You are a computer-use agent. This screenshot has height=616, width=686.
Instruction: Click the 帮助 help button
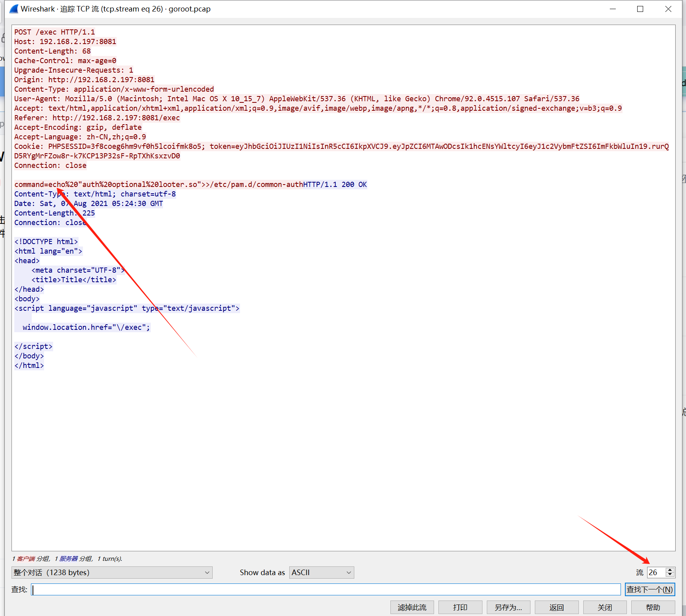(x=653, y=607)
